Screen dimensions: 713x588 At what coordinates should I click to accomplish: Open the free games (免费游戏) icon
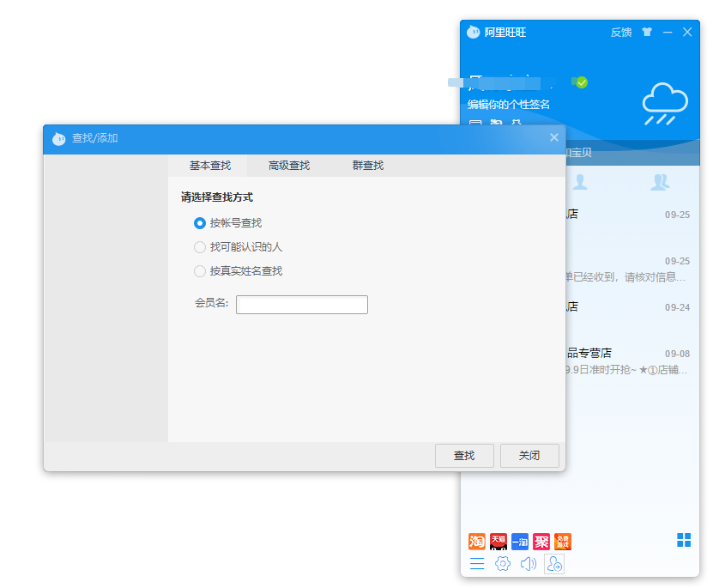tap(563, 542)
